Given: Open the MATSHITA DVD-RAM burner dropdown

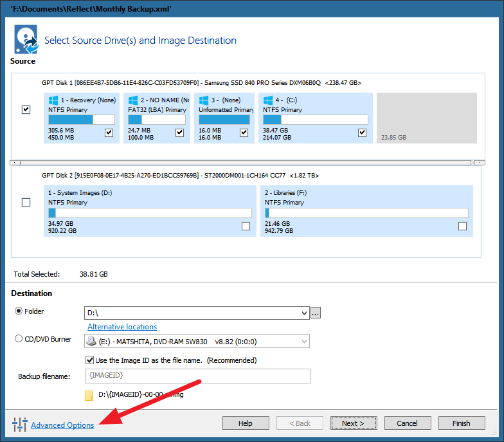Looking at the screenshot, I should coord(304,341).
